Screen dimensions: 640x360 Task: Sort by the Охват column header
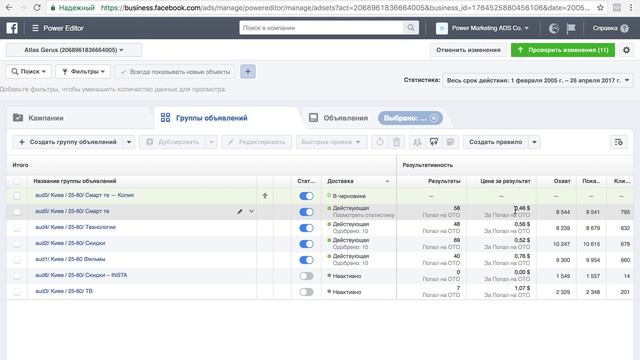click(562, 181)
